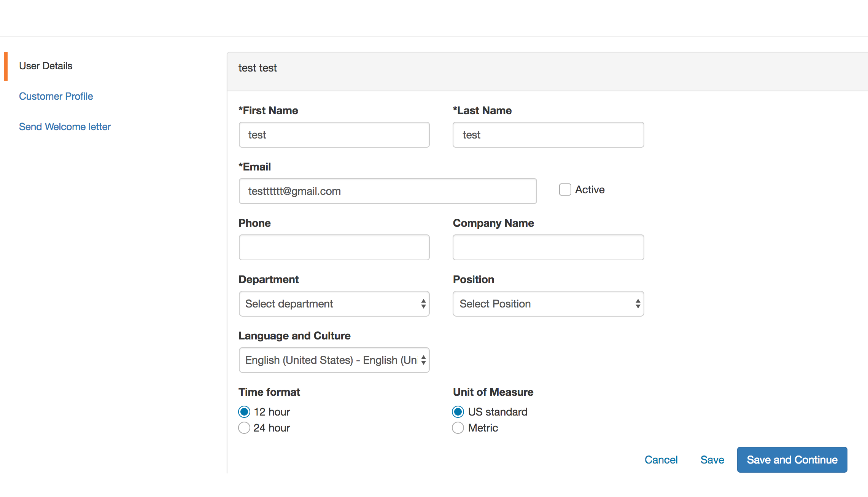The width and height of the screenshot is (868, 497).
Task: Choose the Metric unit of measure
Action: pyautogui.click(x=458, y=428)
